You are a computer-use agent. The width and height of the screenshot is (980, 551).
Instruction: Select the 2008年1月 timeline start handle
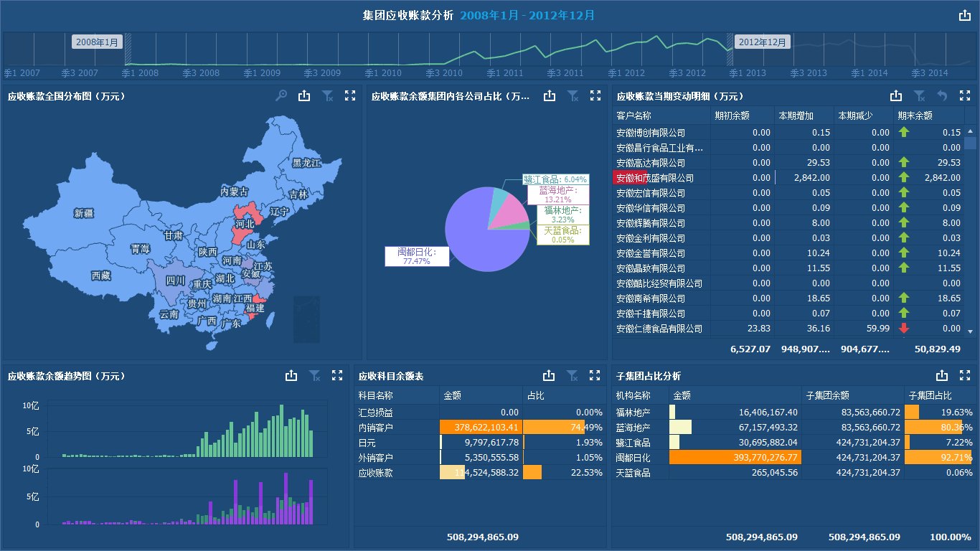click(128, 52)
